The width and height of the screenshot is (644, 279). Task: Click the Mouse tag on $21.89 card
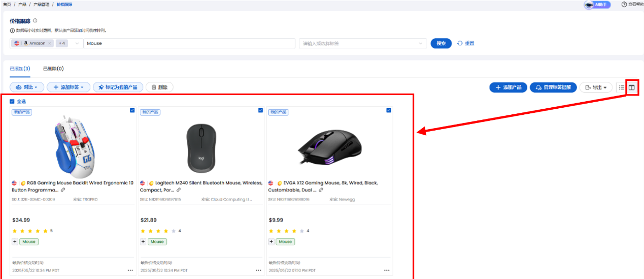tap(157, 242)
